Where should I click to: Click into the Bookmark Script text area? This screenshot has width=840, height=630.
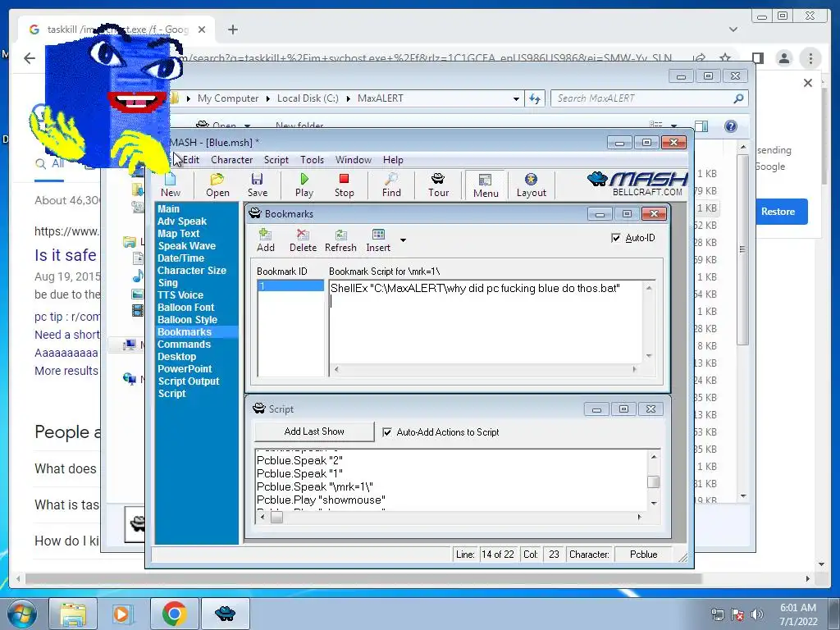click(486, 322)
